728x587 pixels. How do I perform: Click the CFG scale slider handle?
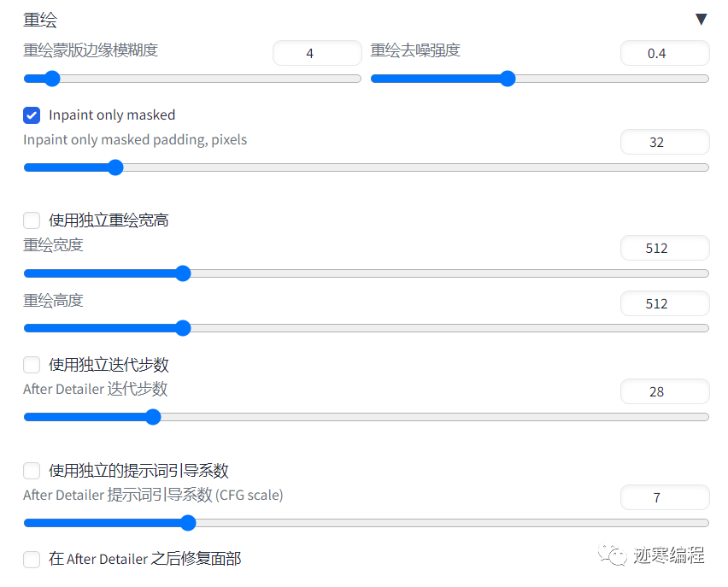188,523
